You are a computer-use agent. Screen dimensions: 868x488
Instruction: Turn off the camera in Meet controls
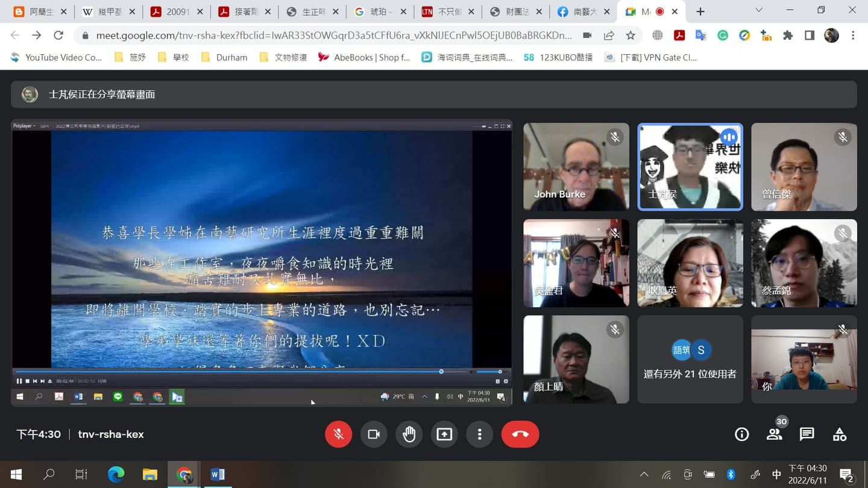[x=374, y=434]
